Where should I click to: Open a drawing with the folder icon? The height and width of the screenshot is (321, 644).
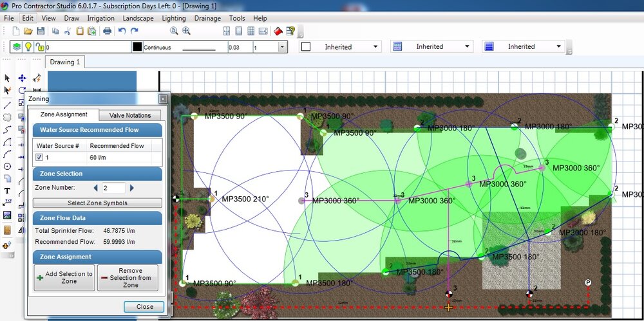point(28,31)
